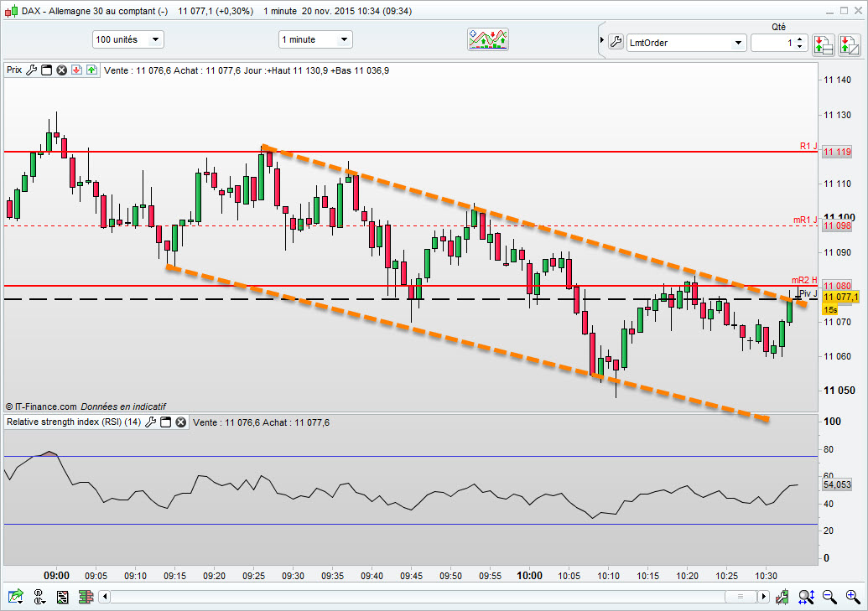Click the red down arrow on Prix panel
The image size is (868, 611).
coord(77,70)
